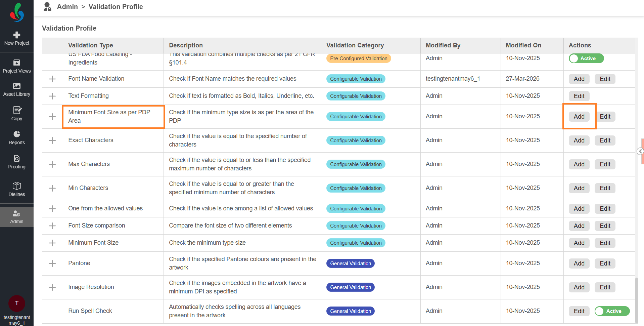Open the New Project plus icon
This screenshot has height=326, width=644.
click(x=17, y=35)
